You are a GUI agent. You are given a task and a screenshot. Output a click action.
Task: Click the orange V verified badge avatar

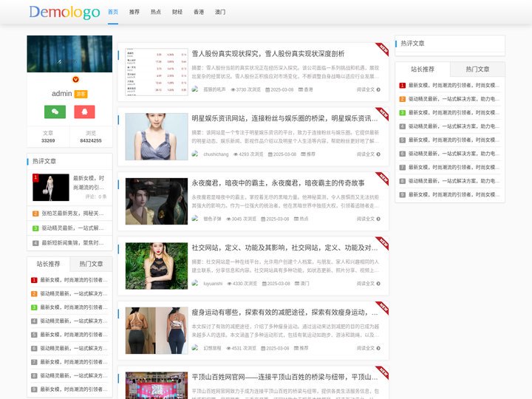pyautogui.click(x=75, y=79)
